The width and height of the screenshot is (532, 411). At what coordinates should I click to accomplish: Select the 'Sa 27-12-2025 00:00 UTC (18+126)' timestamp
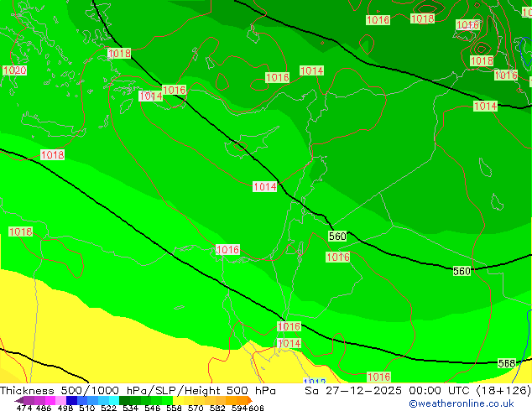pyautogui.click(x=418, y=390)
